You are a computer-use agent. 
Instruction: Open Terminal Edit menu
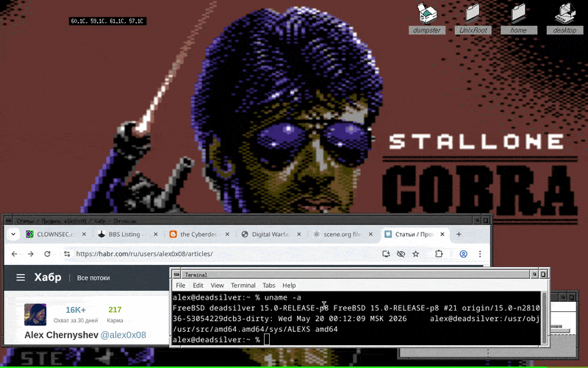(198, 286)
